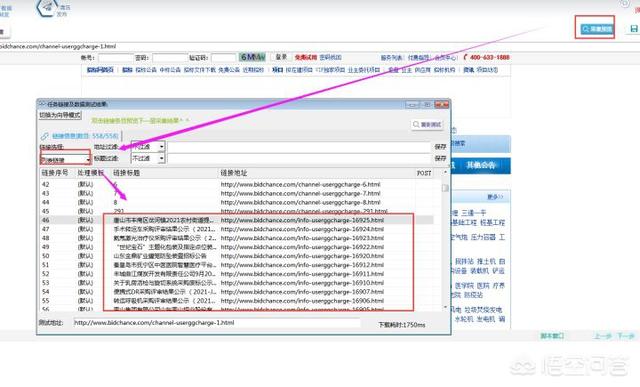Open the title filter 不过滤 dropdown
640x387 pixels.
tap(148, 158)
